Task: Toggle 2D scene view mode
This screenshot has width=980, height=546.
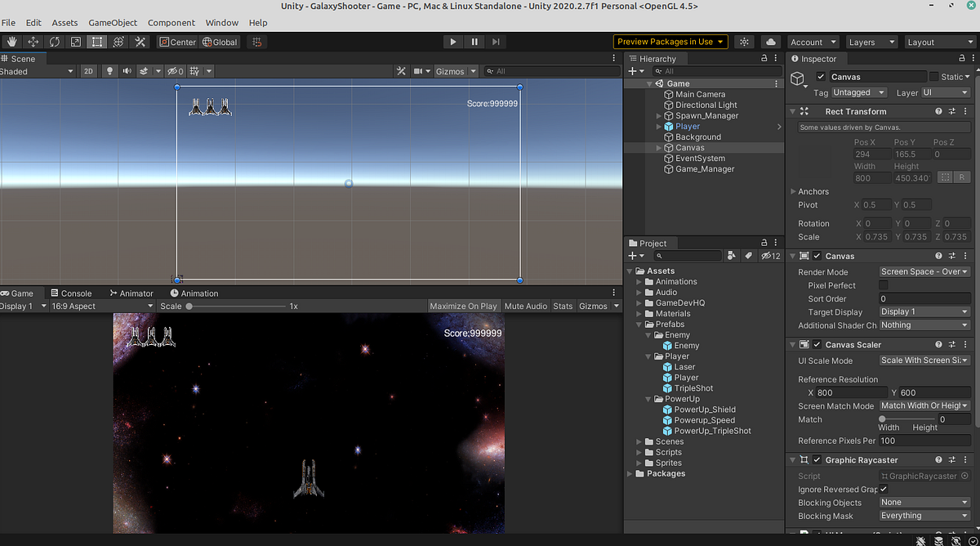Action: pos(88,71)
